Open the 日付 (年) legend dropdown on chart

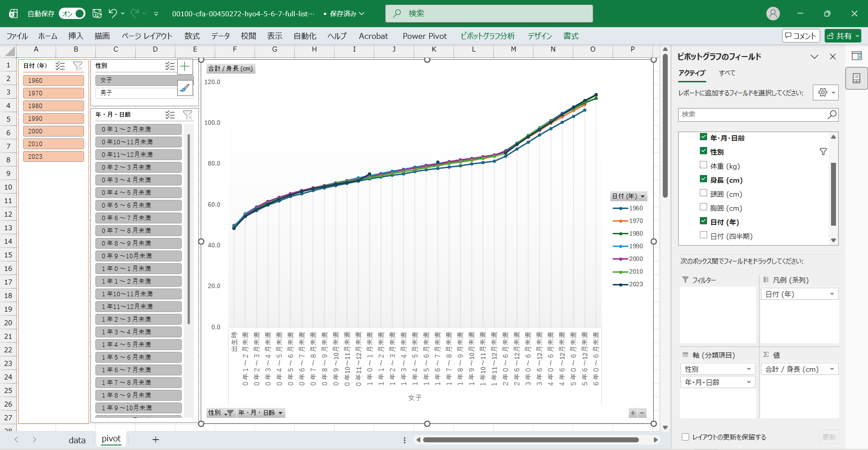(642, 196)
